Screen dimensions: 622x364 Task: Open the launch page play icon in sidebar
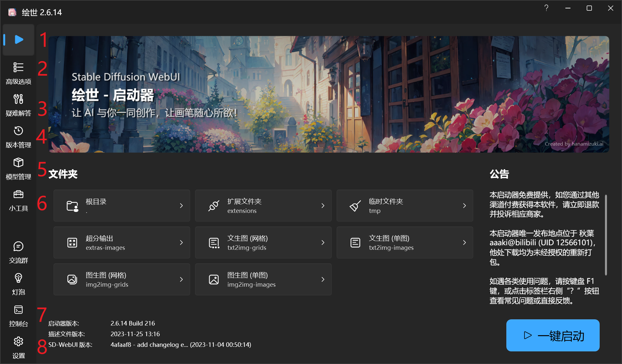19,40
